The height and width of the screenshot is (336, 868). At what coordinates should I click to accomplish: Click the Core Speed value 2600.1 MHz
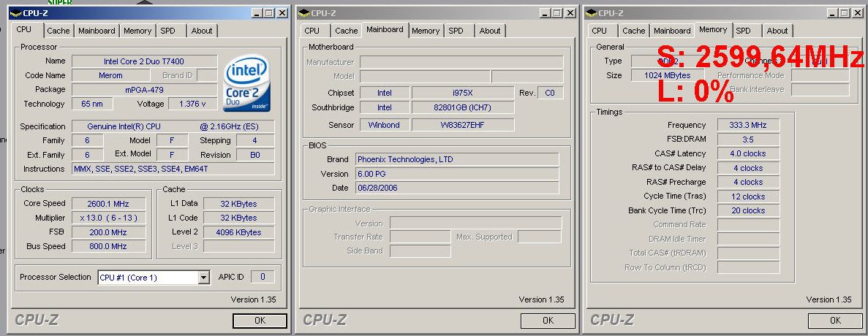click(108, 204)
